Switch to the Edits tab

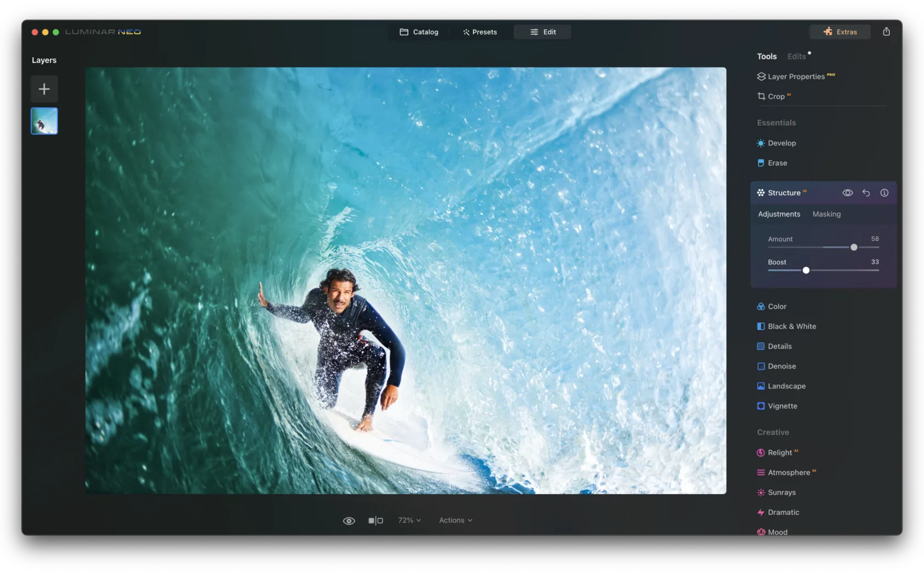(796, 57)
